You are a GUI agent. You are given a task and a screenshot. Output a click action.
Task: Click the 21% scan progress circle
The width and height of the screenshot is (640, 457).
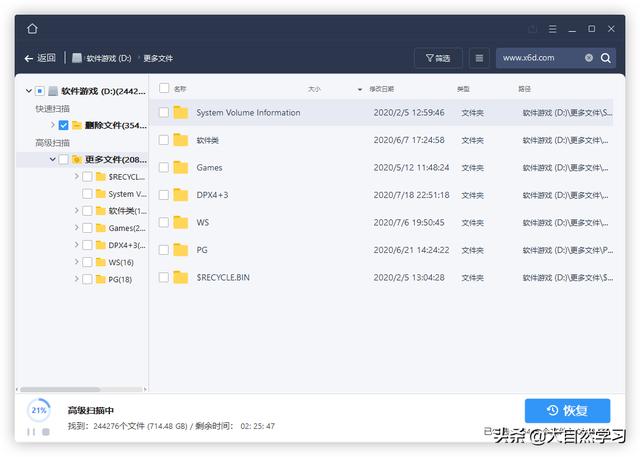39,410
